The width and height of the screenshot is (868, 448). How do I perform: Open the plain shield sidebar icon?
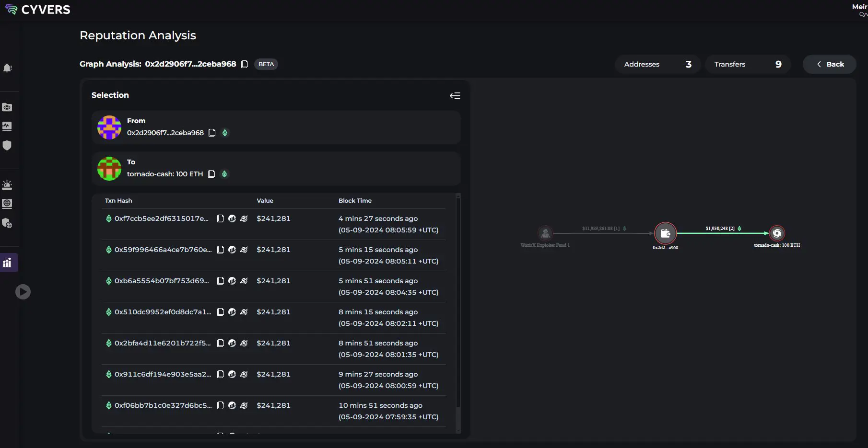(7, 146)
